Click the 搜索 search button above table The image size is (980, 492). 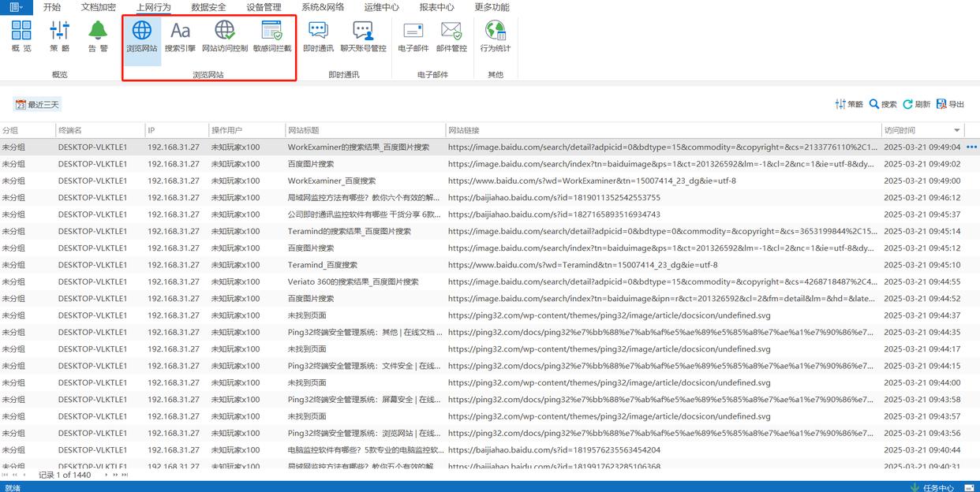[x=883, y=104]
